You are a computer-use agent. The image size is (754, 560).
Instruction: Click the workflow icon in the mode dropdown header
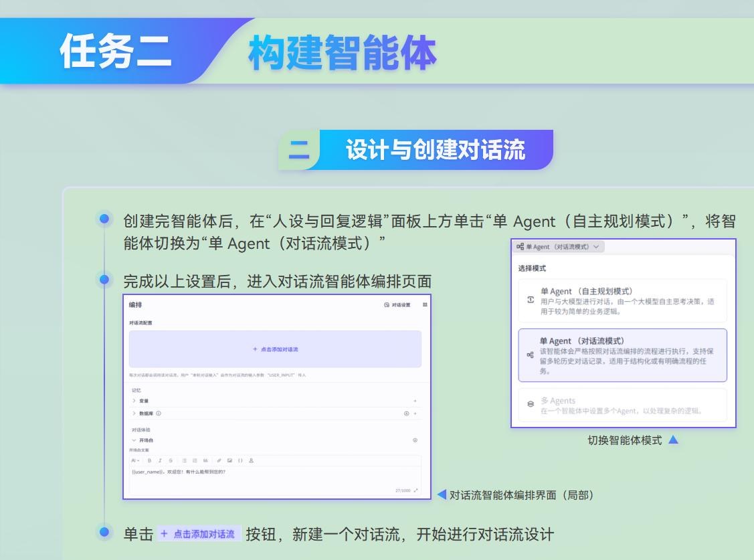(520, 247)
